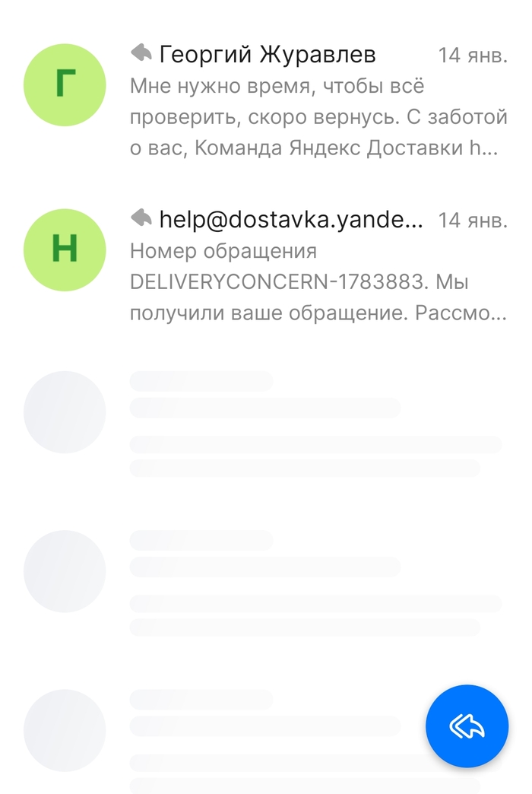Tap reply arrow icon beside help@dostavka.yande
This screenshot has height=794, width=532.
click(141, 218)
